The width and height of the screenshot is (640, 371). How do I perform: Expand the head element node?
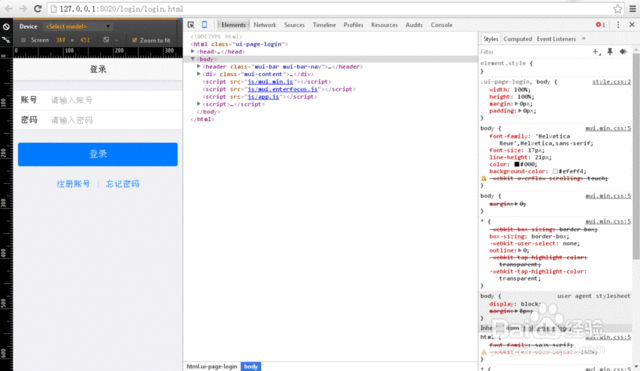click(x=193, y=51)
